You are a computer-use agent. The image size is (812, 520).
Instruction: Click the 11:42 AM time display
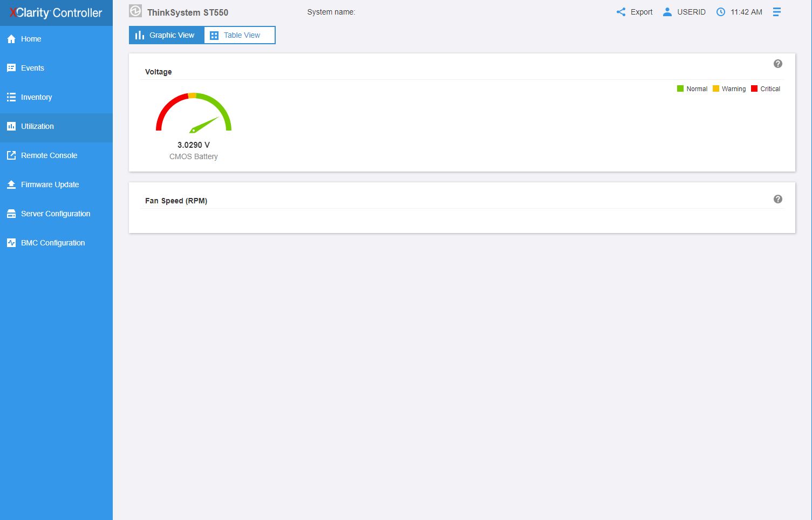tap(746, 12)
